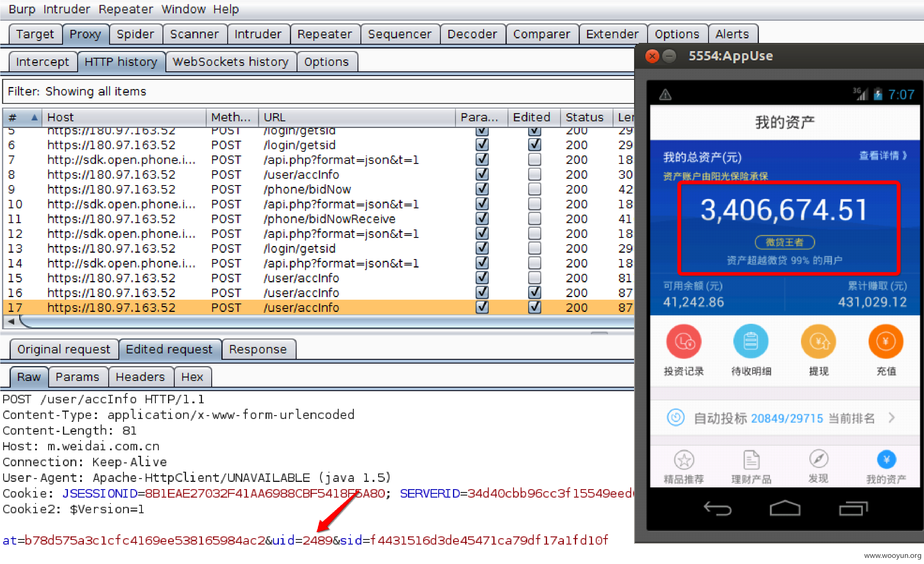Screen dimensions: 924x564
Task: Select request row 11 /phone/bidNowReceive
Action: pyautogui.click(x=318, y=219)
